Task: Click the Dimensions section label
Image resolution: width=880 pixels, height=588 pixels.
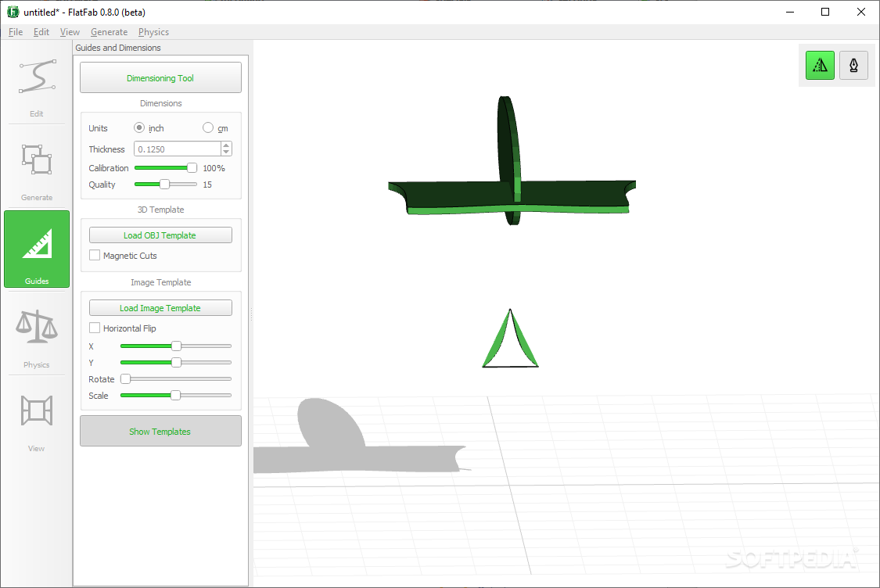Action: point(161,103)
